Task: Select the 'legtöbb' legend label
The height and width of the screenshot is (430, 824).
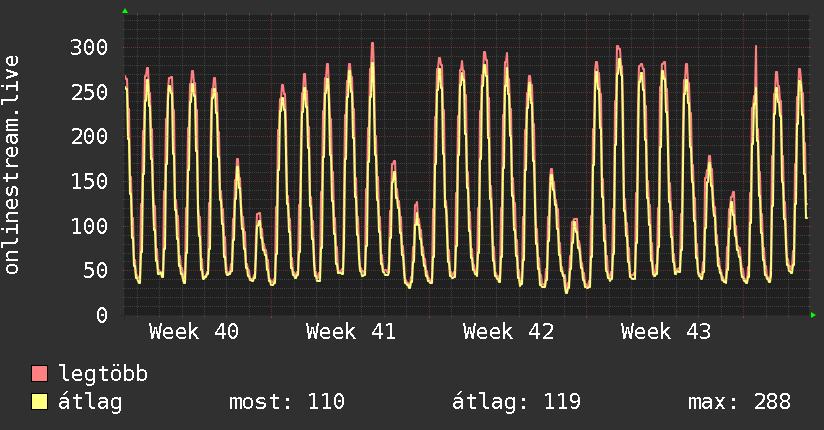Action: coord(103,374)
